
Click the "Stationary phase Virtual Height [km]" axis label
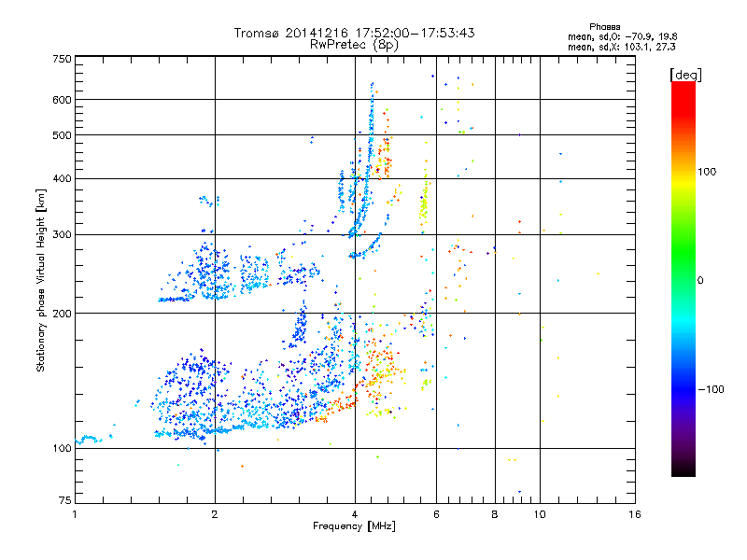(x=41, y=280)
